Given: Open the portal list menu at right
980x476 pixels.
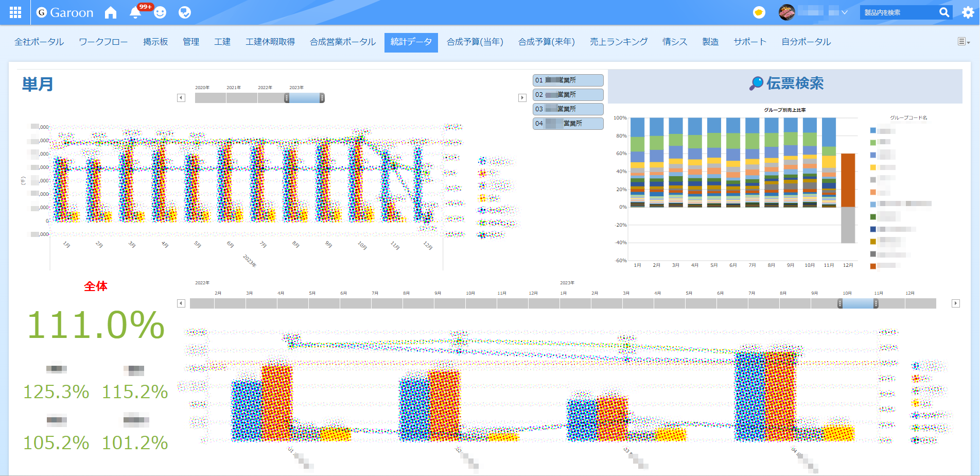Looking at the screenshot, I should click(x=963, y=42).
